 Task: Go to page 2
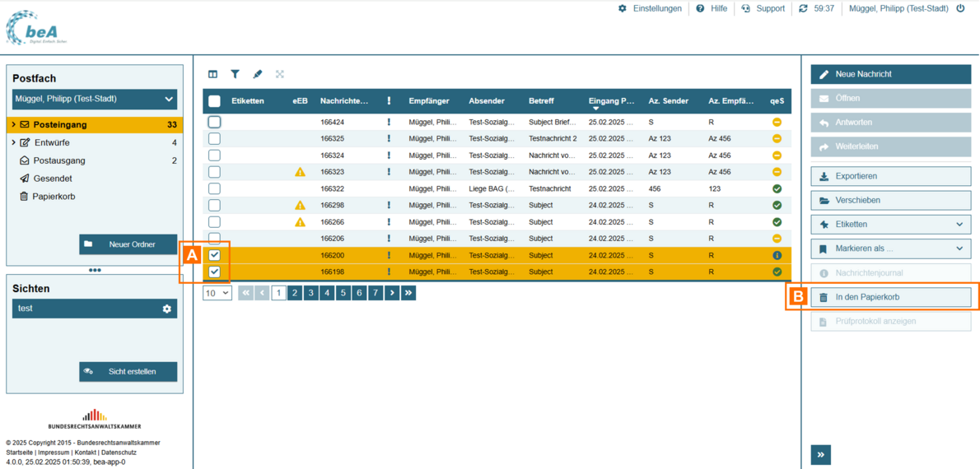pos(295,292)
